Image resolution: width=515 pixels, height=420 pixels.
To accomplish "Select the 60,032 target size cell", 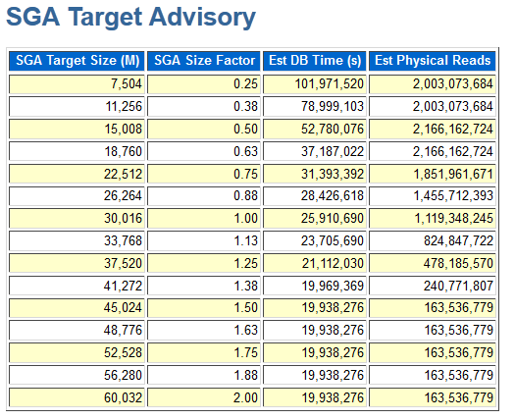I will pos(77,398).
